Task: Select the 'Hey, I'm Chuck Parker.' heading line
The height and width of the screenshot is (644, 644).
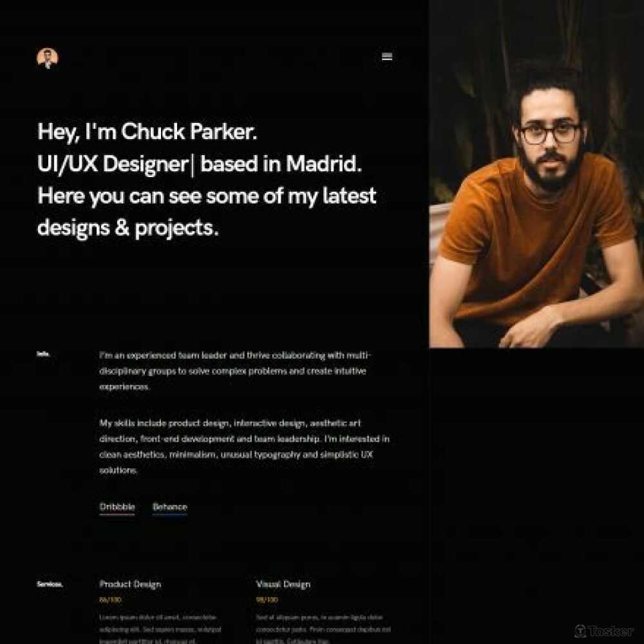Action: tap(147, 132)
